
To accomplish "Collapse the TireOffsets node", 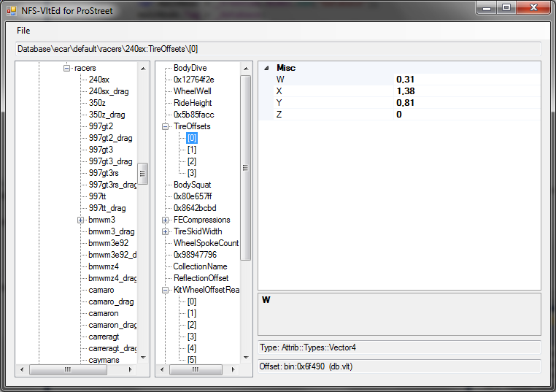I will pos(166,126).
